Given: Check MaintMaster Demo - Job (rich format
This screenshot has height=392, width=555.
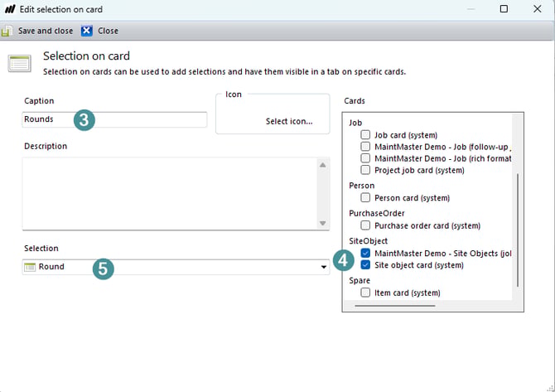Looking at the screenshot, I should [365, 158].
